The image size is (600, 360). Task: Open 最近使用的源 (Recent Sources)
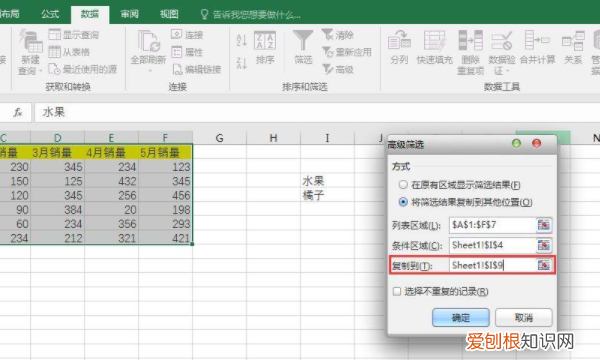(x=83, y=69)
